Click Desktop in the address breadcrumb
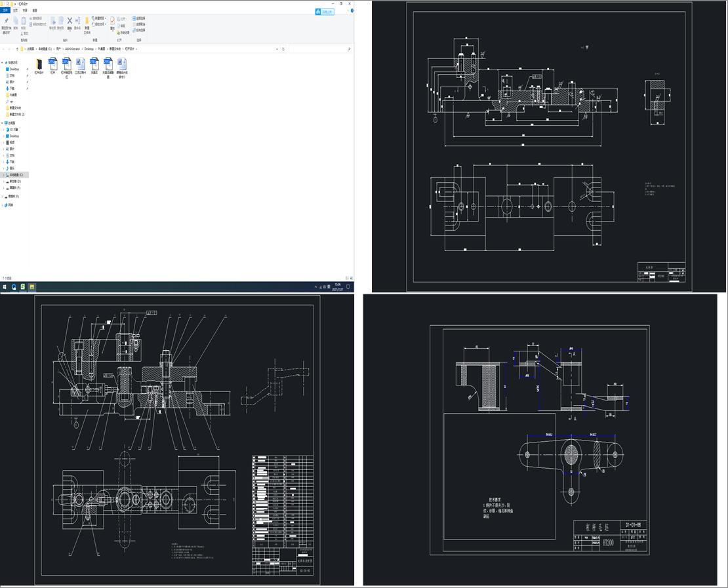 point(89,49)
